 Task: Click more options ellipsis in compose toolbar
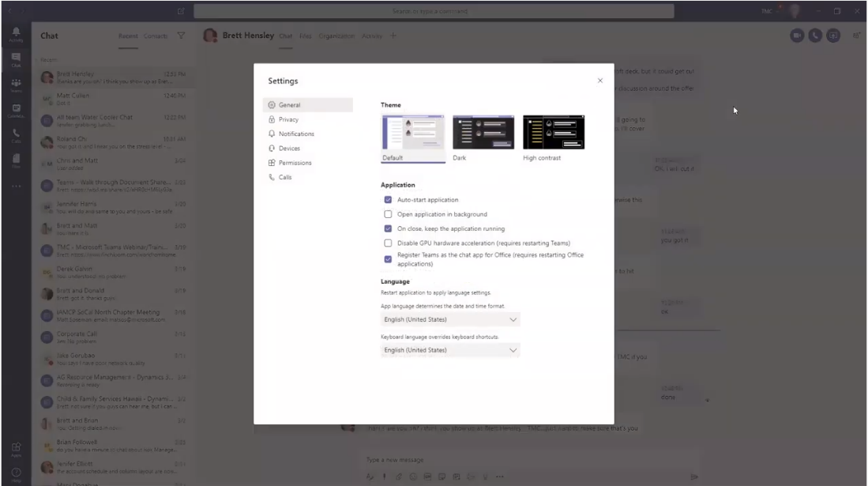click(500, 477)
